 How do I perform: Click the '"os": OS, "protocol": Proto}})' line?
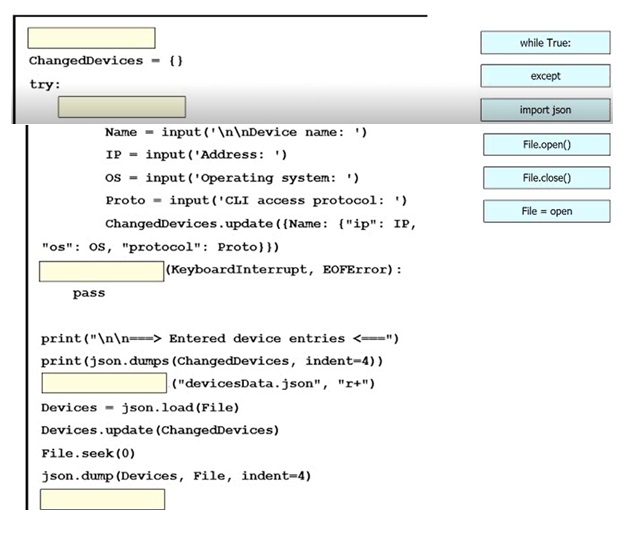[x=160, y=247]
